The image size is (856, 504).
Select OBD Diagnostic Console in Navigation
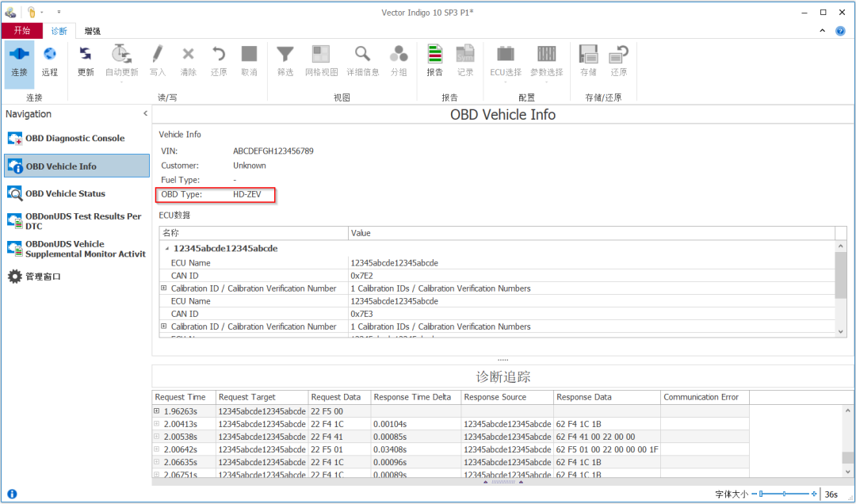point(75,139)
